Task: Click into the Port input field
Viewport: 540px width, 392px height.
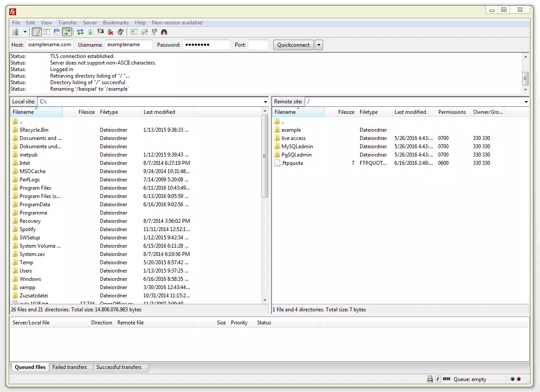Action: tap(258, 44)
